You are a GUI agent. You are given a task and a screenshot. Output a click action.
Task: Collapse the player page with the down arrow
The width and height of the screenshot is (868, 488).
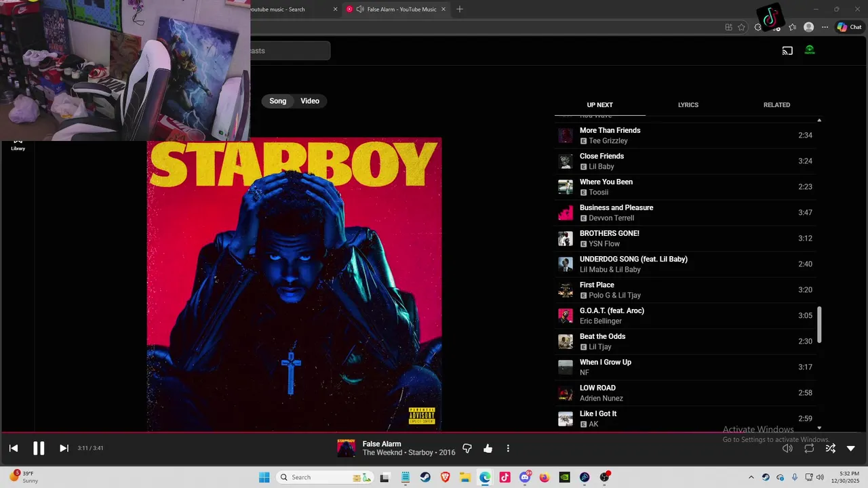[x=851, y=448]
